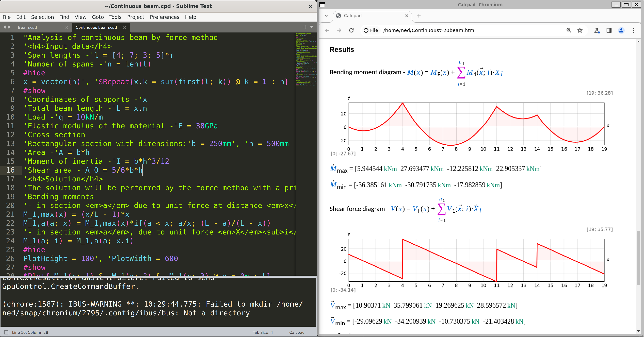The image size is (644, 337).
Task: Open the three-dot Chromium menu
Action: (634, 30)
